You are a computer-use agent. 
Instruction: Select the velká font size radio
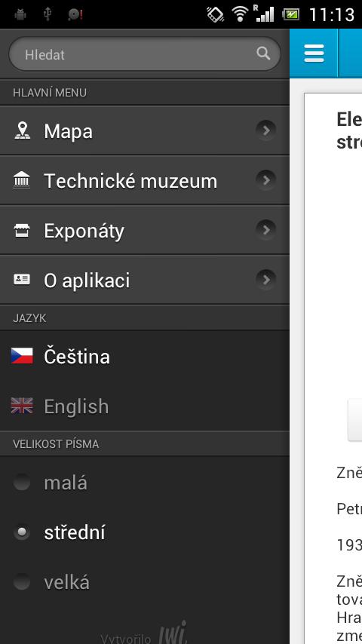(x=21, y=582)
